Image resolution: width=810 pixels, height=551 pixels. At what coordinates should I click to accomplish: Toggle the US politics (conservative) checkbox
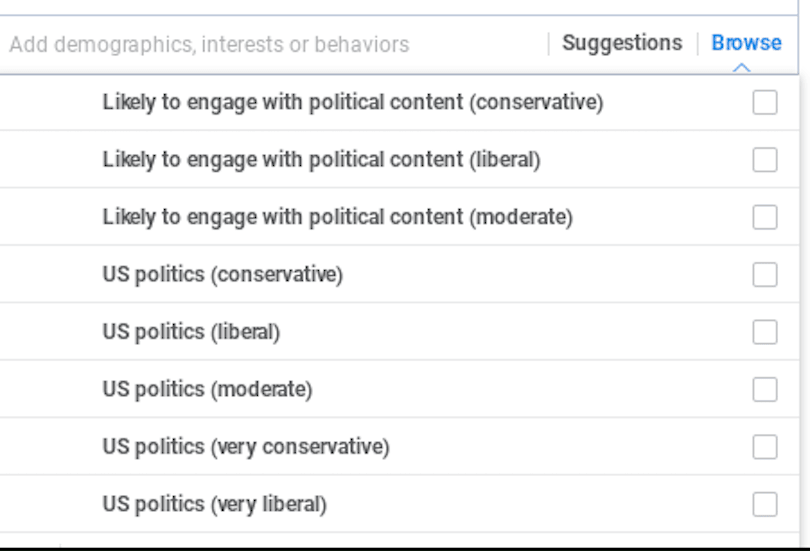tap(765, 275)
